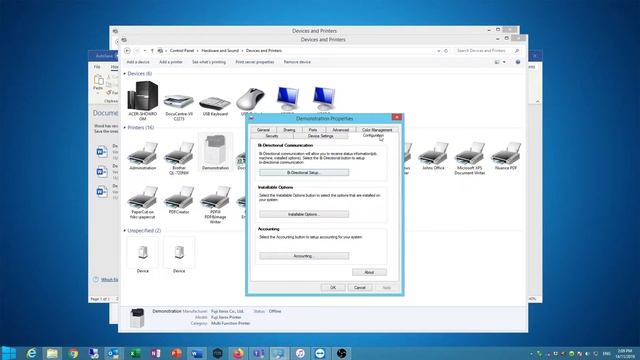Open Print server properties
Viewport: 640px width, 360px height.
pos(255,62)
